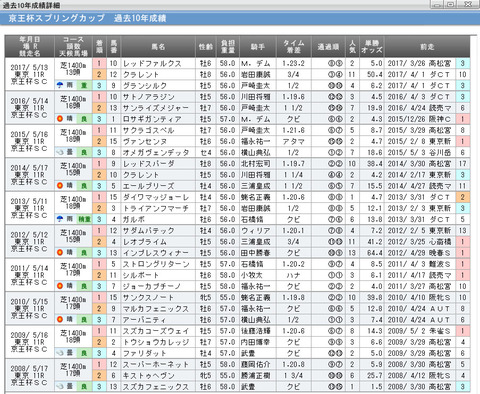This screenshot has width=480, height=394.
Task: Select horse name インプレスウィナー
Action: 156,253
